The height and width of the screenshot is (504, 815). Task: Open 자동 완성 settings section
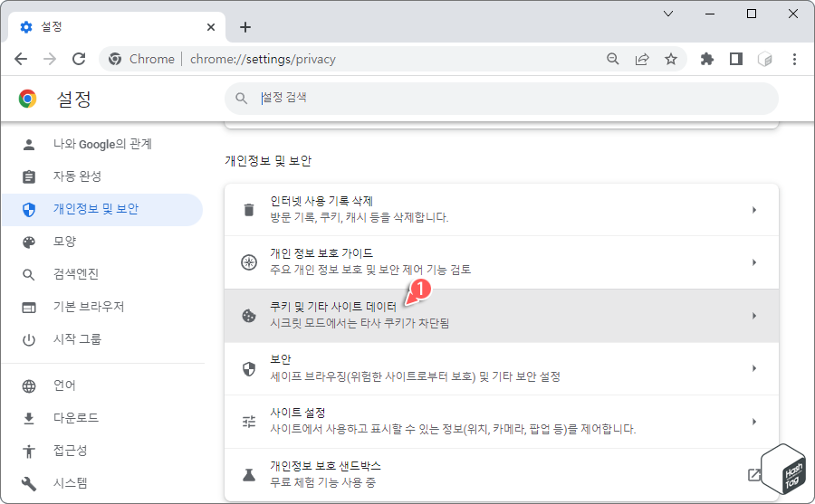[x=102, y=176]
